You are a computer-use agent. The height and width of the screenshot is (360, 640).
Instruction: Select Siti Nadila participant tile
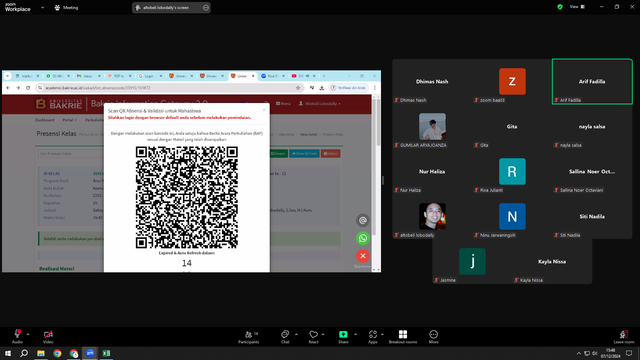592,216
